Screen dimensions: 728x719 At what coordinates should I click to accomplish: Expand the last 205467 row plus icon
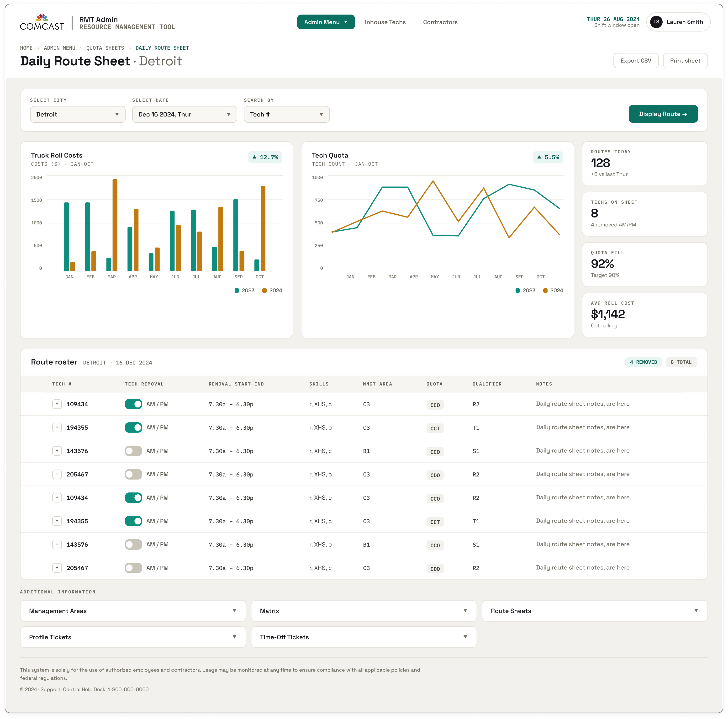57,567
